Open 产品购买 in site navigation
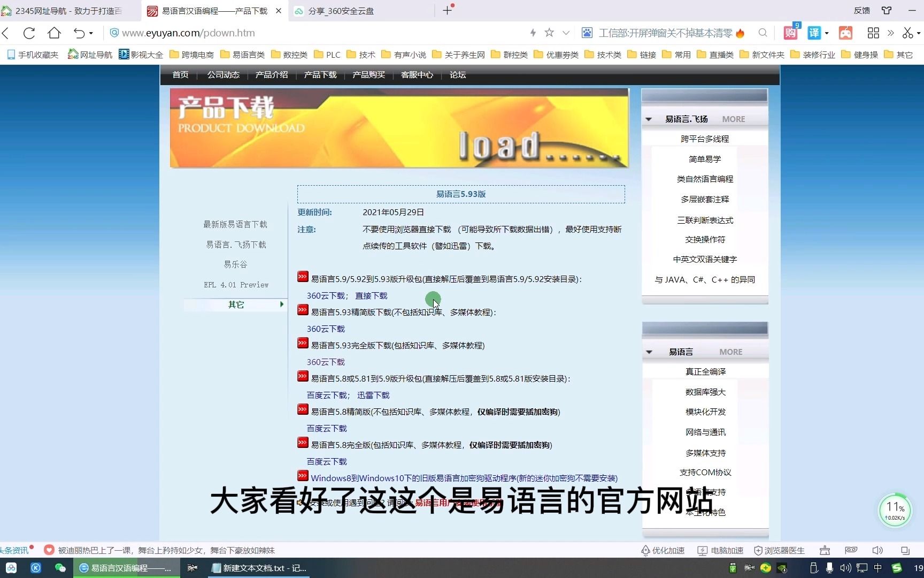The width and height of the screenshot is (924, 578). click(x=368, y=74)
